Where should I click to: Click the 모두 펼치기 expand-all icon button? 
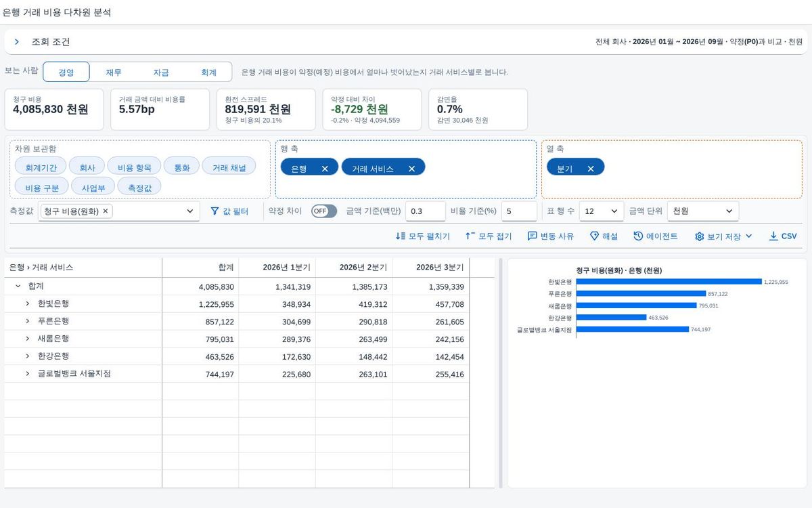[x=423, y=236]
